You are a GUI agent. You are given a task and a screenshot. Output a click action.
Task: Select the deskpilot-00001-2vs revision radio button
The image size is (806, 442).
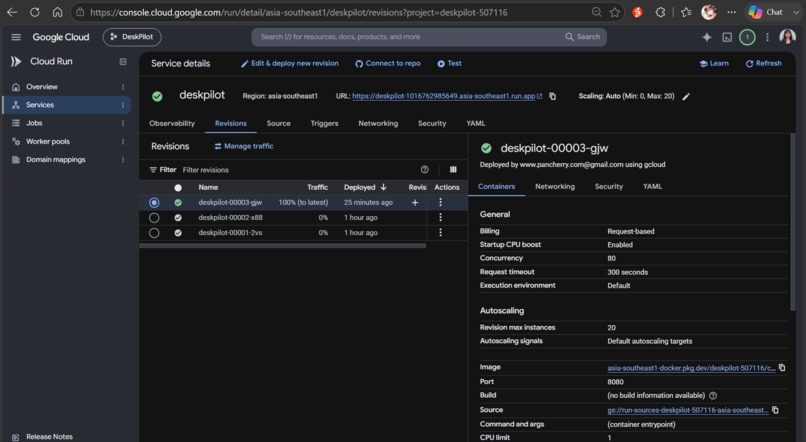(154, 233)
